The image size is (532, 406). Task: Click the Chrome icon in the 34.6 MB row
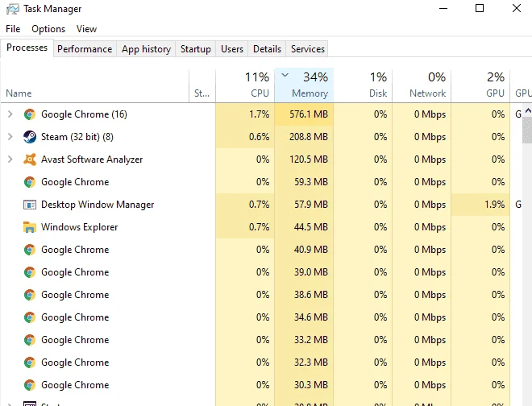(x=30, y=317)
